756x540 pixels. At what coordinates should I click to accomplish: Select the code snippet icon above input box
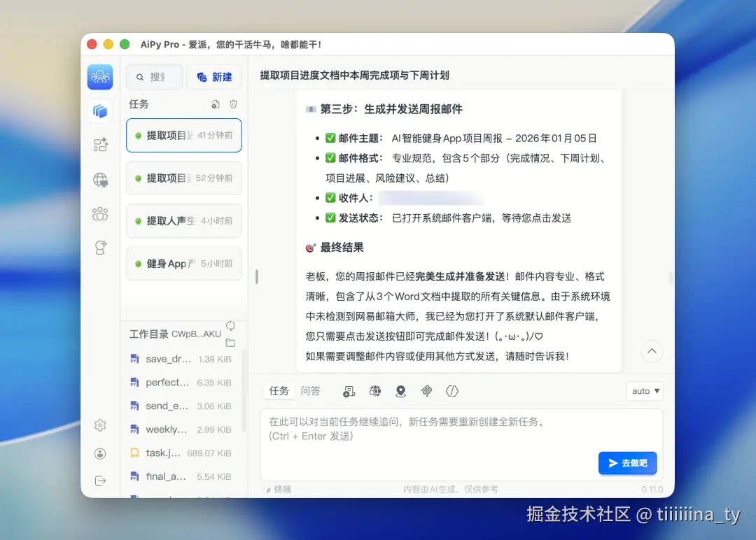tap(451, 391)
